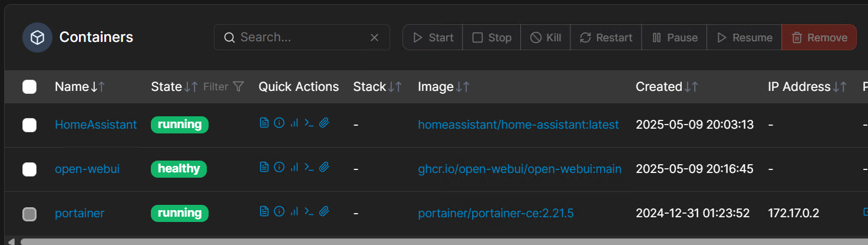Click the Containers cube icon
Image resolution: width=868 pixels, height=245 pixels.
[x=38, y=38]
